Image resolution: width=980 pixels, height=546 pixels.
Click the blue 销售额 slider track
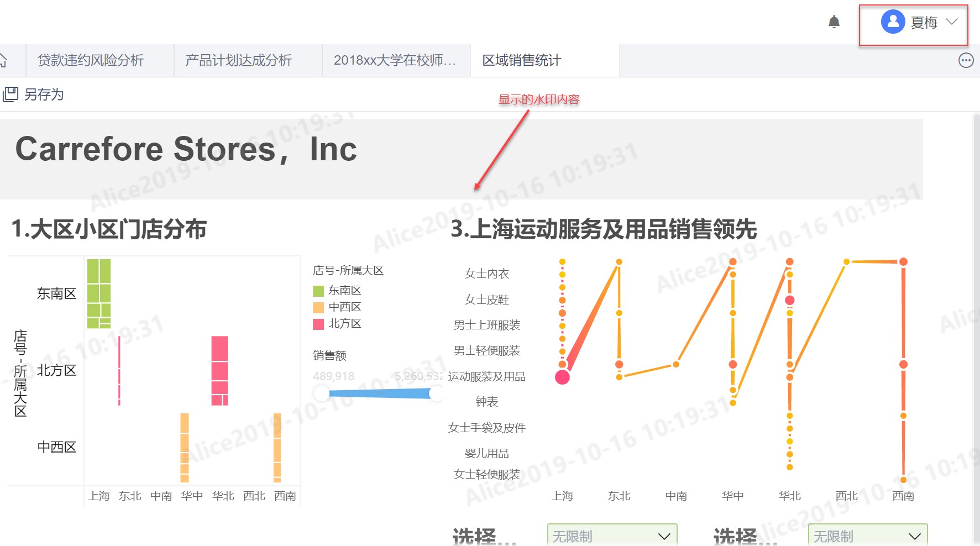tap(379, 393)
